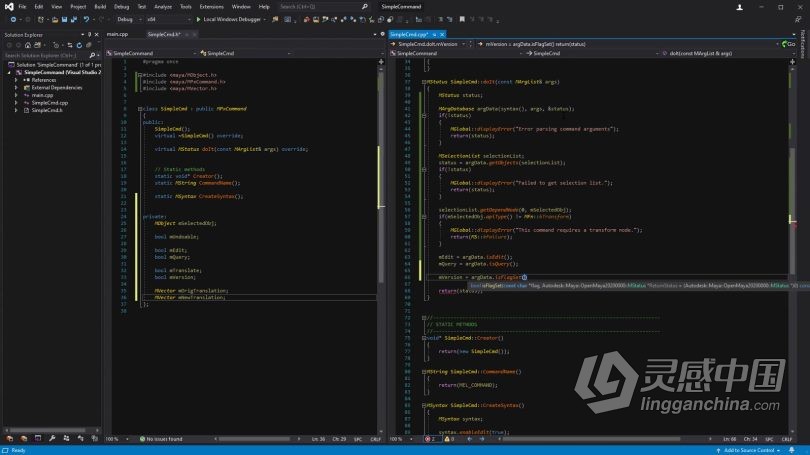The image size is (810, 455).
Task: Click the search magnifier in title bar
Action: (x=365, y=7)
